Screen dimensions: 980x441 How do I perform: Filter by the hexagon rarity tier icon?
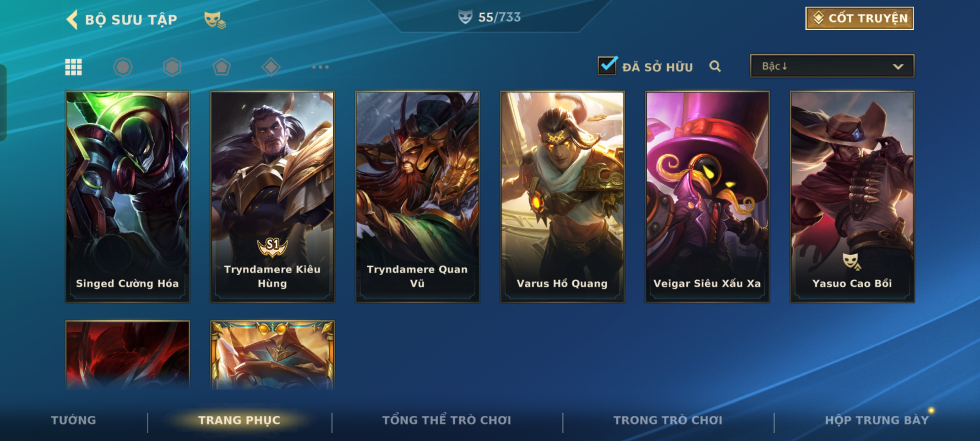(x=172, y=67)
